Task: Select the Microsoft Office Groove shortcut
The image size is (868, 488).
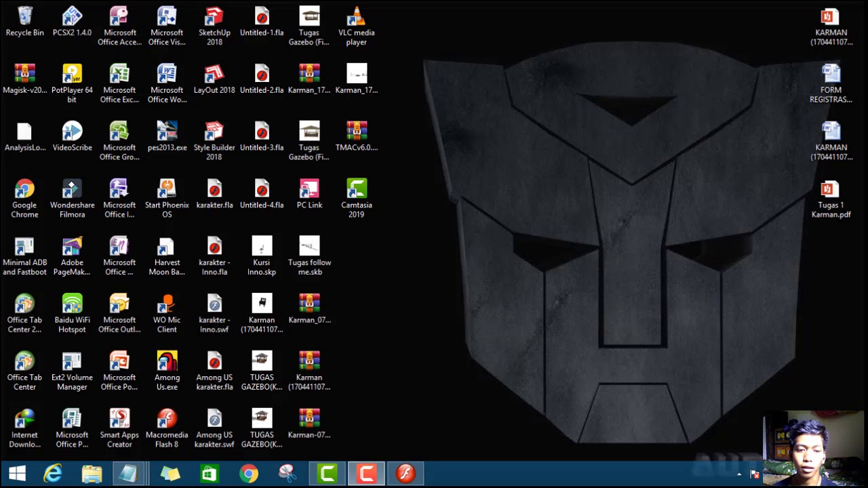Action: 119,142
